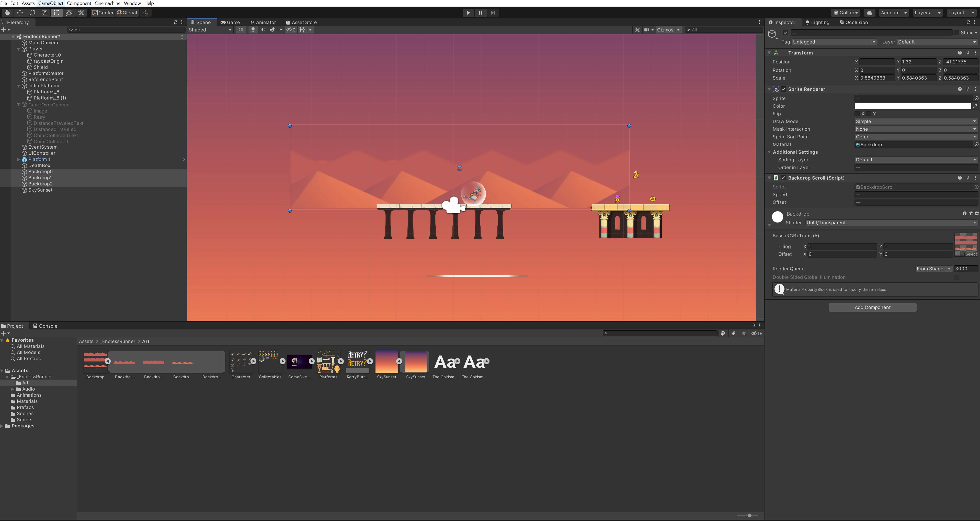Click the Step frame button
980x521 pixels.
pos(493,13)
